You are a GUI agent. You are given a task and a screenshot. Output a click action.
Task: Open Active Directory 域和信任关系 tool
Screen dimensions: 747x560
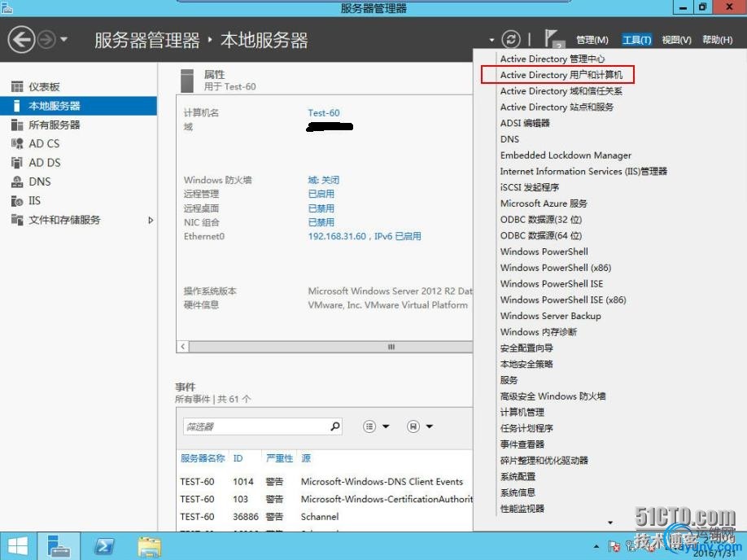(x=561, y=91)
